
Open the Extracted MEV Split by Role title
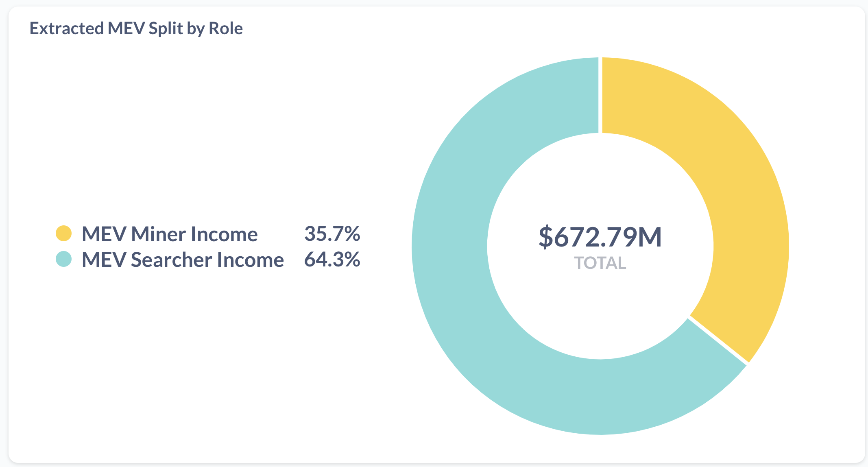[x=136, y=28]
